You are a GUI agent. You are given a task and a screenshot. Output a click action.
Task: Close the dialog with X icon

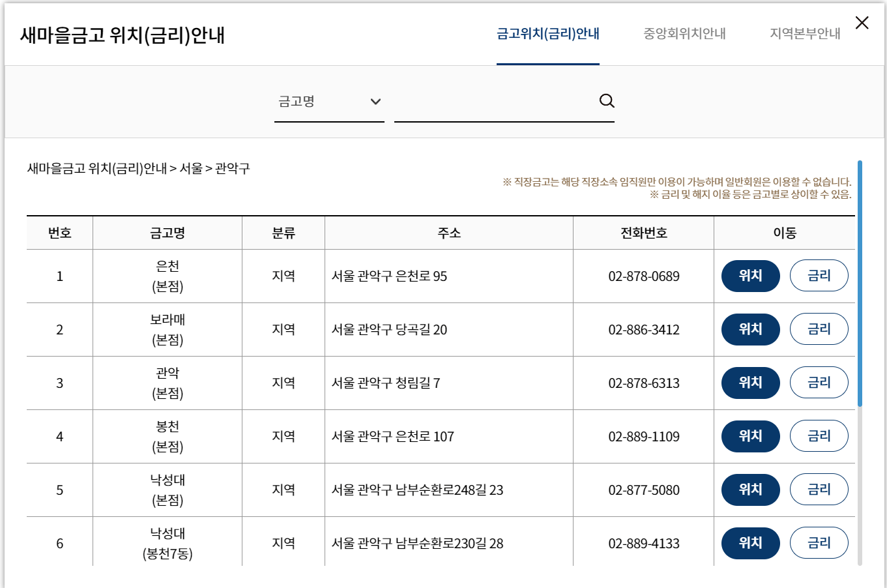(x=862, y=23)
